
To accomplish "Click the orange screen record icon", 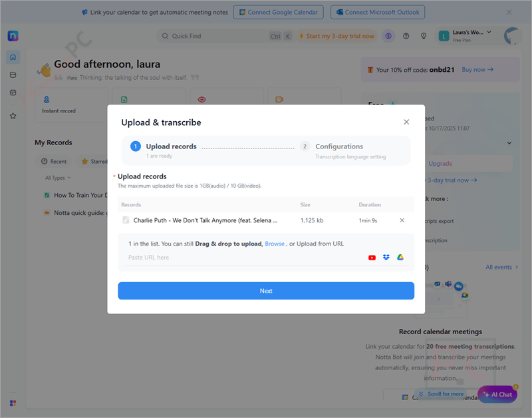I will click(279, 99).
